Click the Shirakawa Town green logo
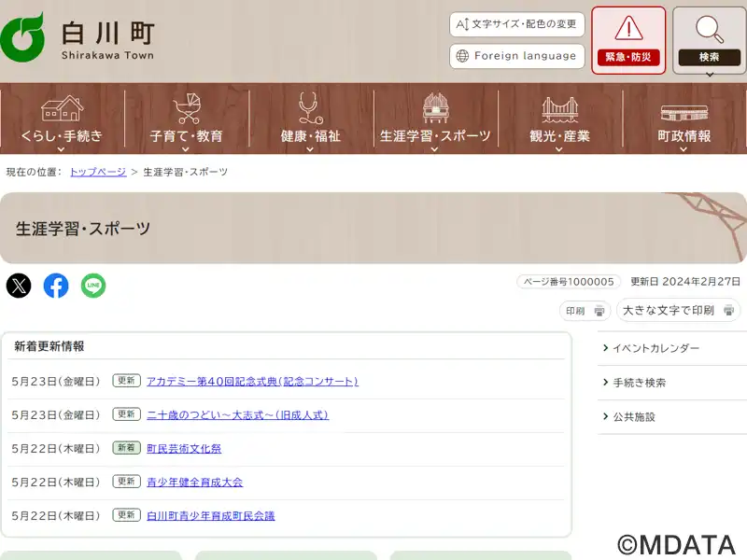 click(22, 37)
